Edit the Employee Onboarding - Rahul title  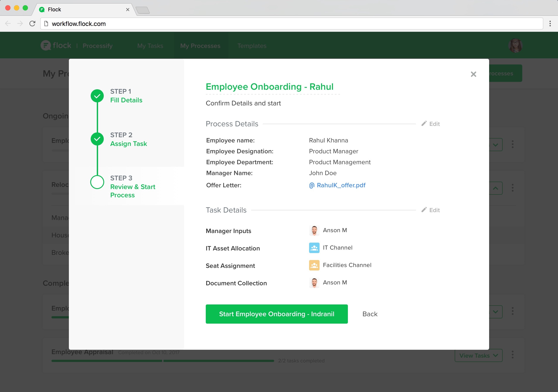(270, 87)
